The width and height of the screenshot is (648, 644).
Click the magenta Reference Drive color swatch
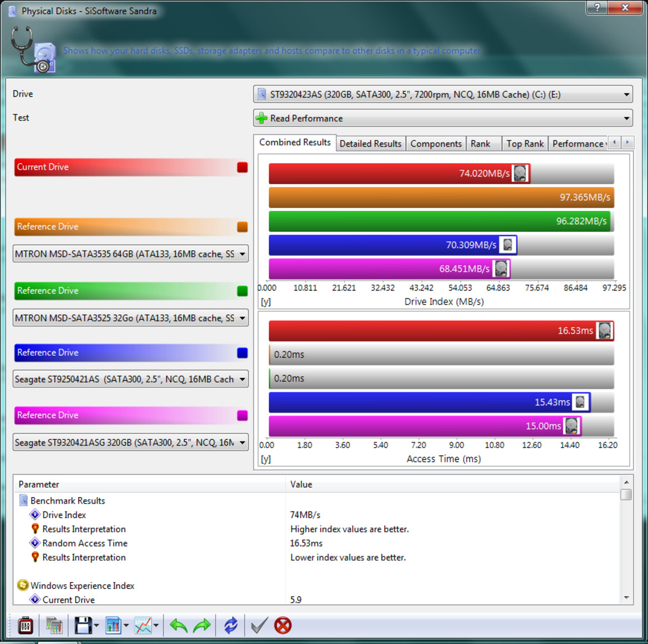(242, 415)
